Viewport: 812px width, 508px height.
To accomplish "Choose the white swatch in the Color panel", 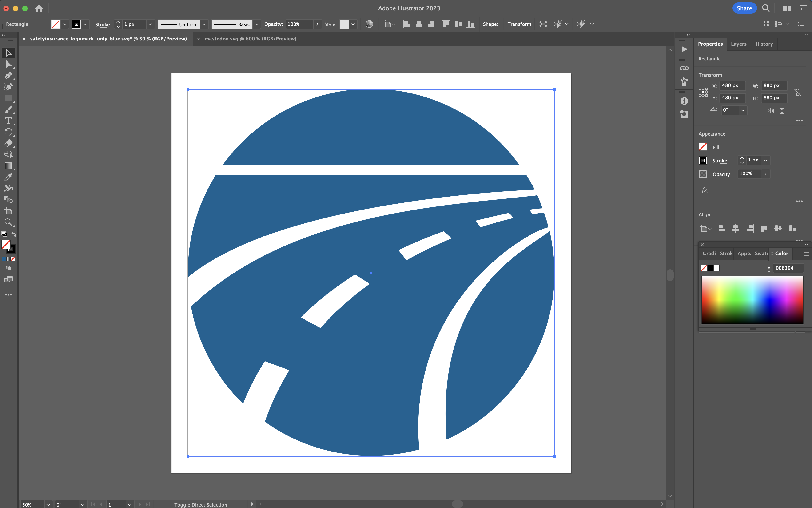I will click(x=717, y=268).
